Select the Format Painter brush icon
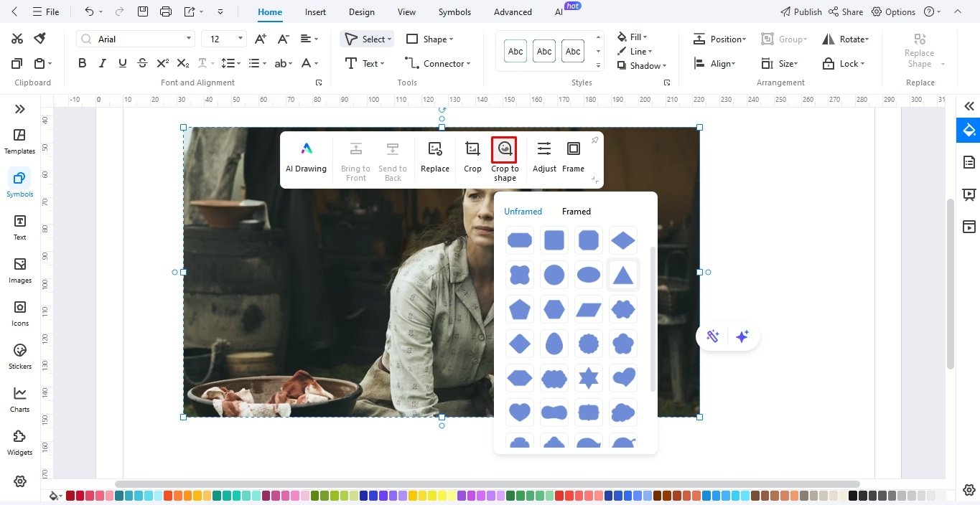Image resolution: width=980 pixels, height=505 pixels. click(x=40, y=39)
